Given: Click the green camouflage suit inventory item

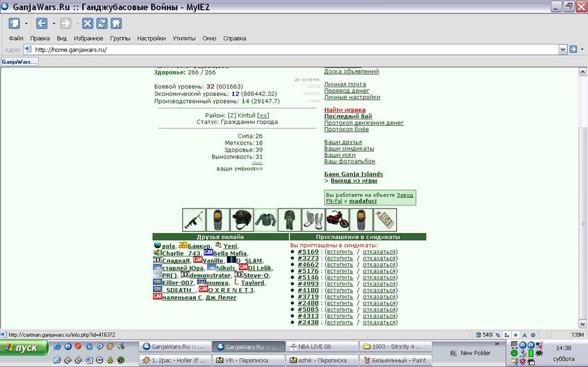Looking at the screenshot, I should 290,220.
